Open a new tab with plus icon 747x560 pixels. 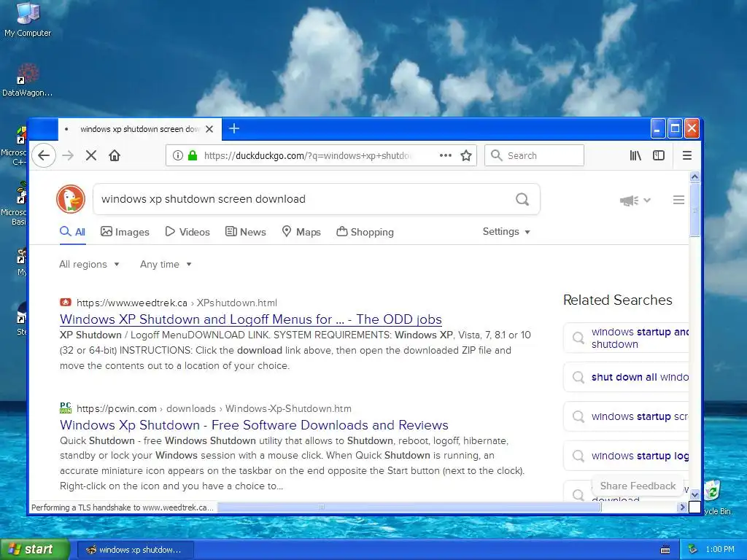click(234, 128)
